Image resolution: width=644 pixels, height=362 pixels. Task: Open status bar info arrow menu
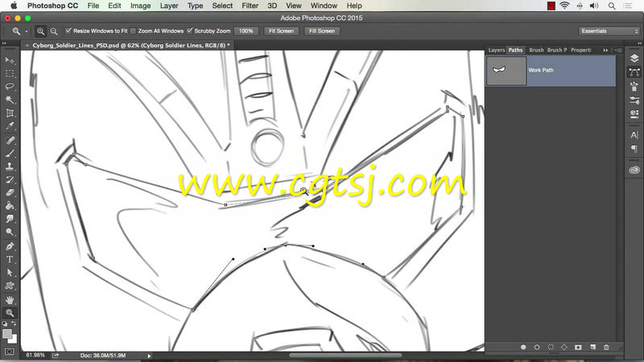coord(149,356)
